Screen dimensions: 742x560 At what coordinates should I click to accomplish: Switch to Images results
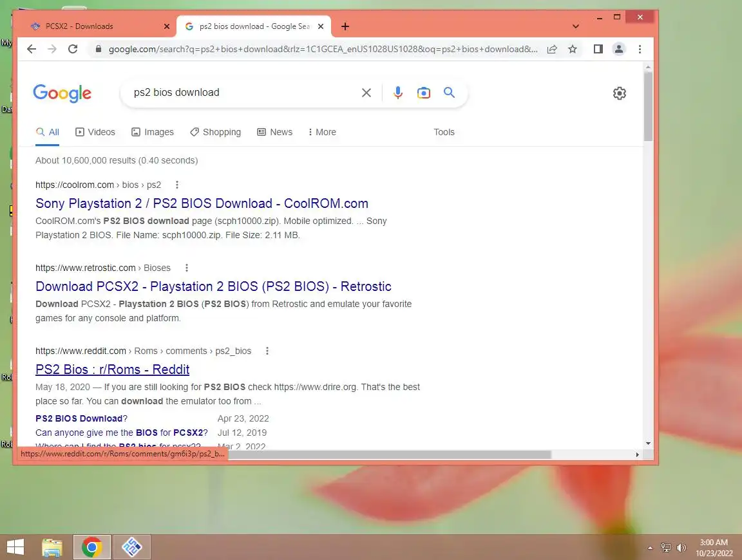(153, 133)
